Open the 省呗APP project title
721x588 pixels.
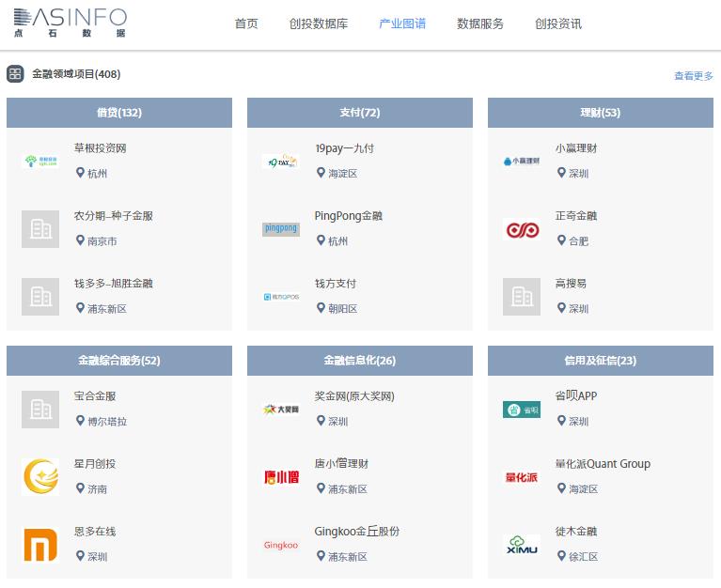coord(576,396)
